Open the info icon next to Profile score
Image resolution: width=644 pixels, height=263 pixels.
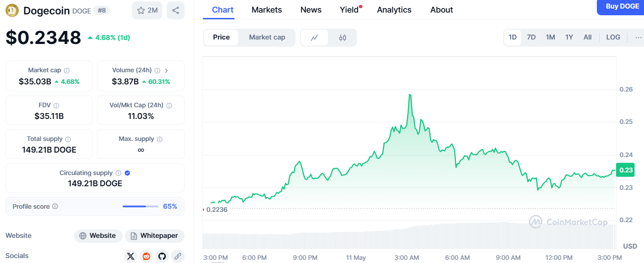55,206
